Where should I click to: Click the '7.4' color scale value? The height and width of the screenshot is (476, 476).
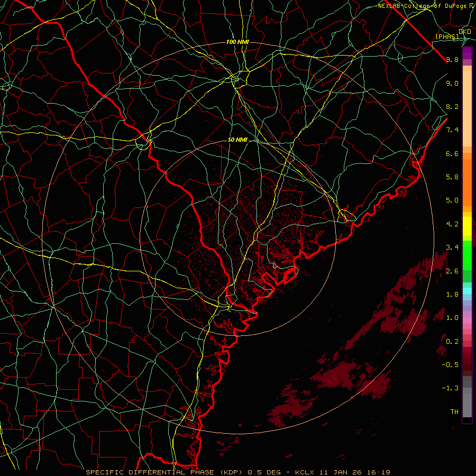click(452, 130)
